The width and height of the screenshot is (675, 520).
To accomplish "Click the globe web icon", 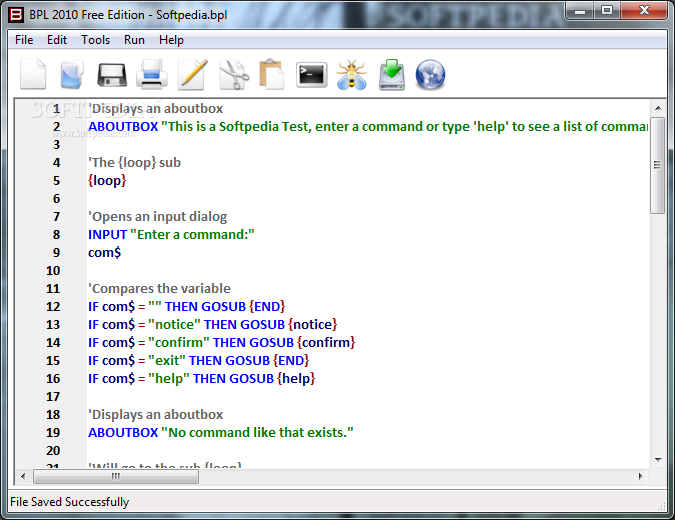I will click(x=430, y=75).
